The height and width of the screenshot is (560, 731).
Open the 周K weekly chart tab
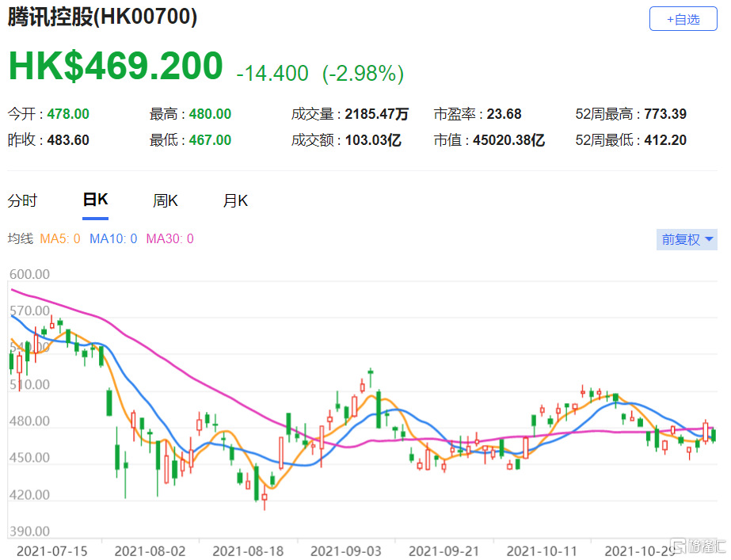165,200
